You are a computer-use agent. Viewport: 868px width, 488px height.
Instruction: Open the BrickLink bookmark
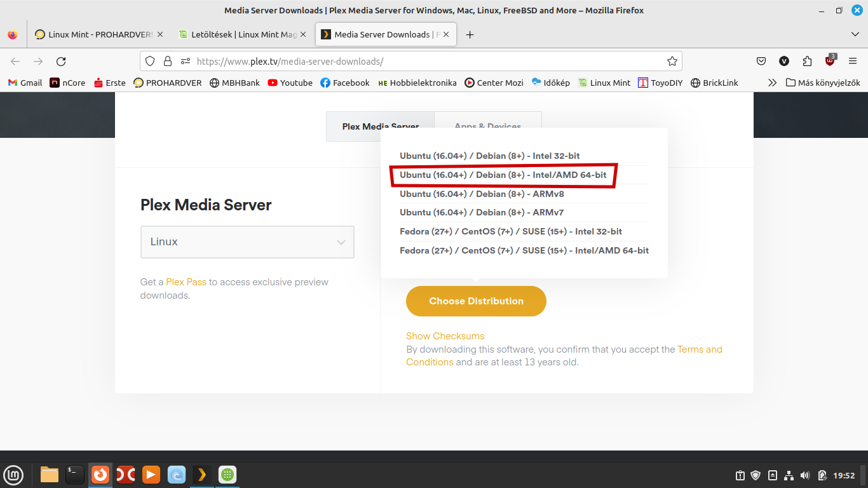(x=714, y=83)
